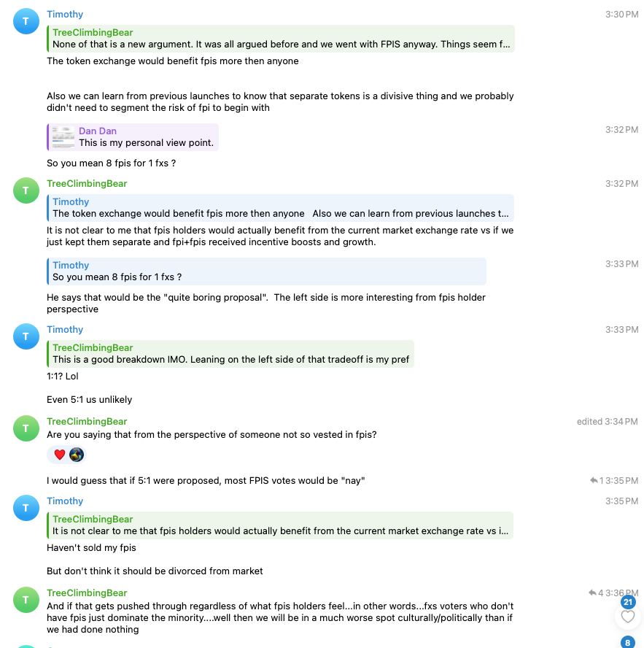Image resolution: width=644 pixels, height=648 pixels.
Task: Open TreeClimbingBear's avatar beside the 3:36 PM message
Action: point(26,600)
